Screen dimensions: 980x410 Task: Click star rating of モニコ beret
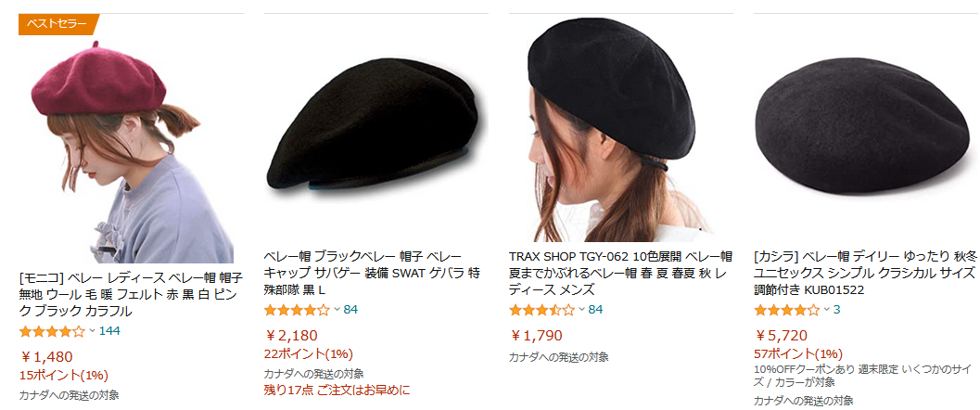[52, 331]
